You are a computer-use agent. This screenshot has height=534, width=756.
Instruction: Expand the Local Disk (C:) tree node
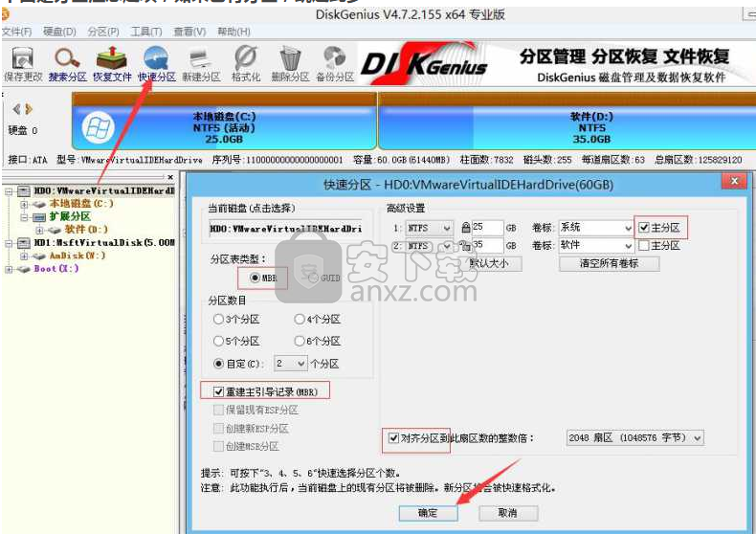coord(24,205)
